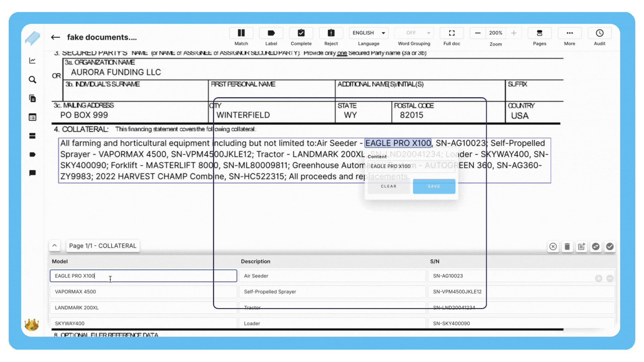Click highlighted EAGLE PRO X100 in document
The image size is (644, 362).
[x=398, y=143]
